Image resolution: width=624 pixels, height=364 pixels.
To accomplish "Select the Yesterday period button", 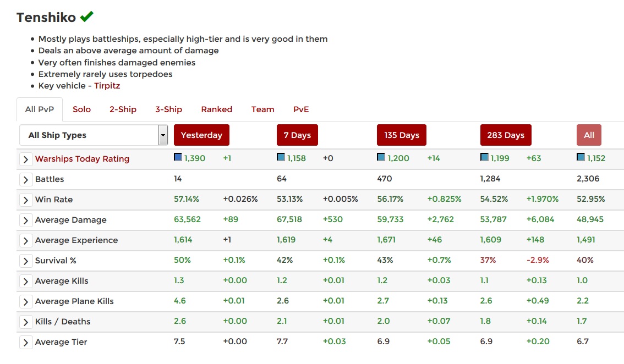I will click(x=201, y=135).
